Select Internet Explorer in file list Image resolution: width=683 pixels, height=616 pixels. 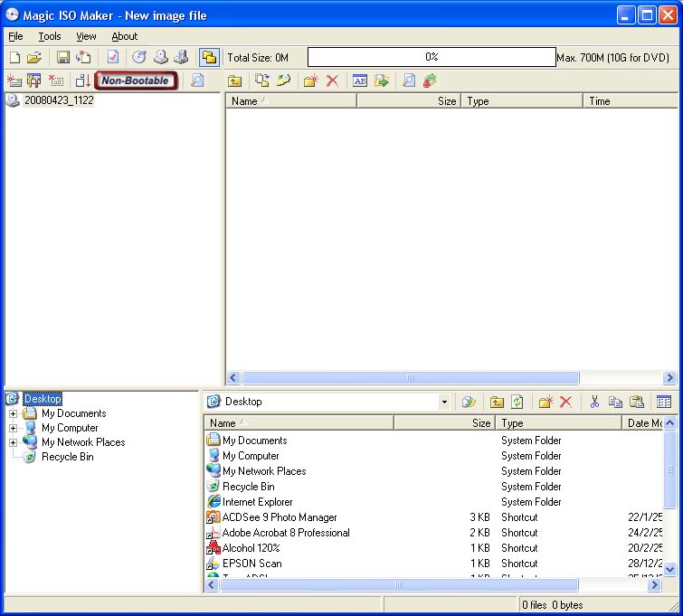(x=257, y=502)
